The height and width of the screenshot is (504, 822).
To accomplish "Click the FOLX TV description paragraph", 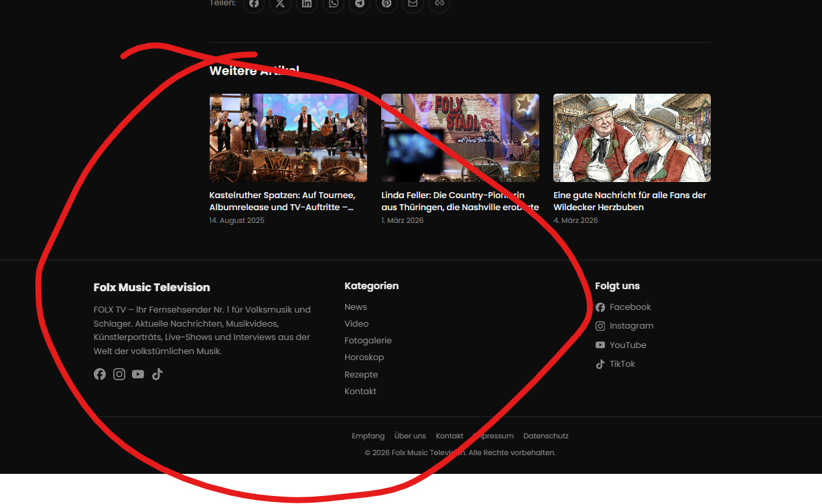I will point(202,331).
